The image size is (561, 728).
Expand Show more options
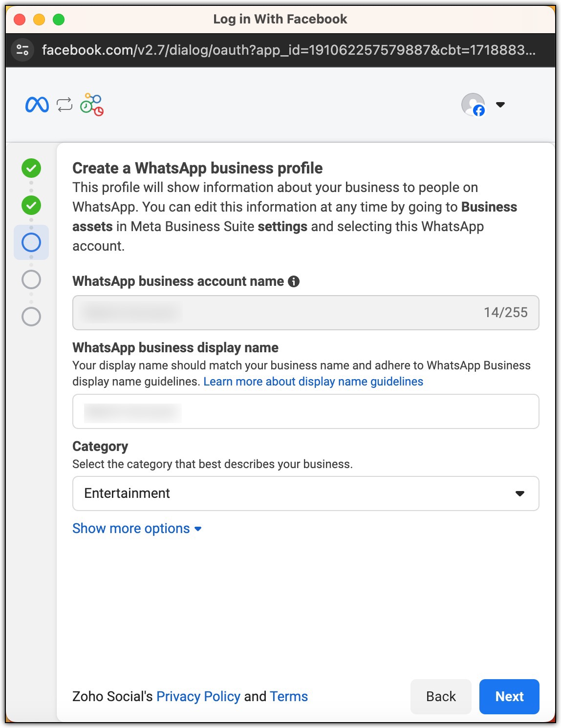pyautogui.click(x=137, y=529)
